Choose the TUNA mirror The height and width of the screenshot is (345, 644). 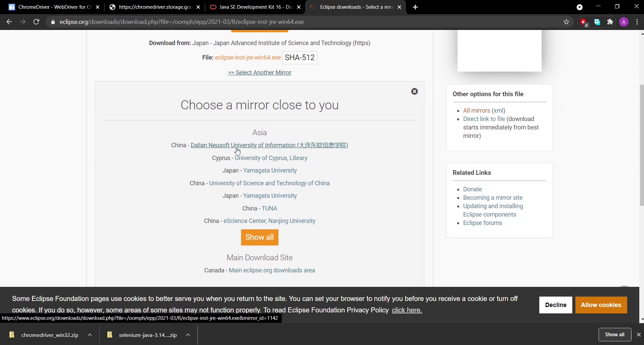coord(269,208)
